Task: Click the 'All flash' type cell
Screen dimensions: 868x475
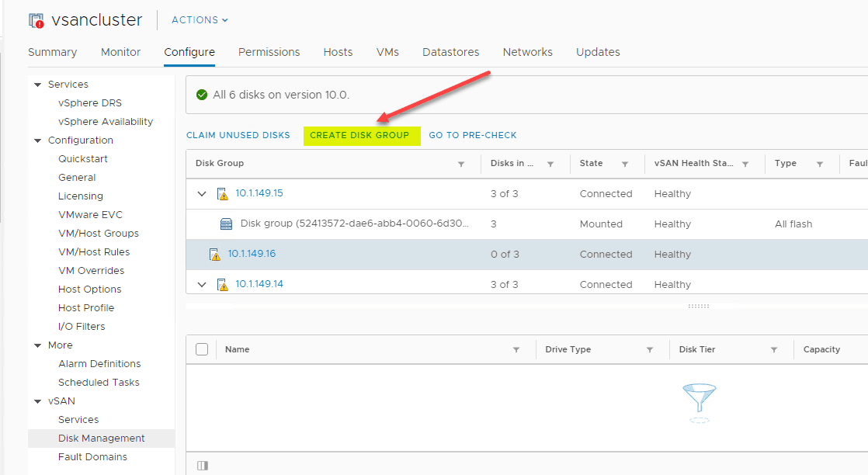Action: click(793, 224)
